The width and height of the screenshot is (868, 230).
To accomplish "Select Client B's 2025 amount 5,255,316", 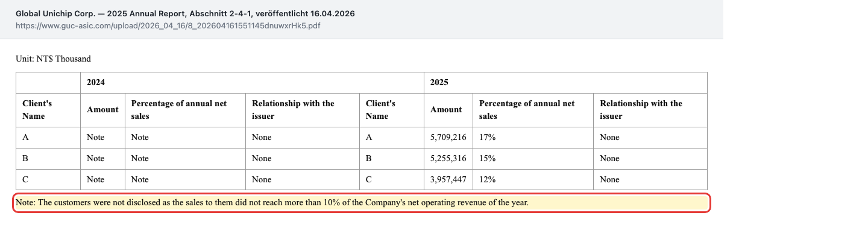I will [x=448, y=158].
